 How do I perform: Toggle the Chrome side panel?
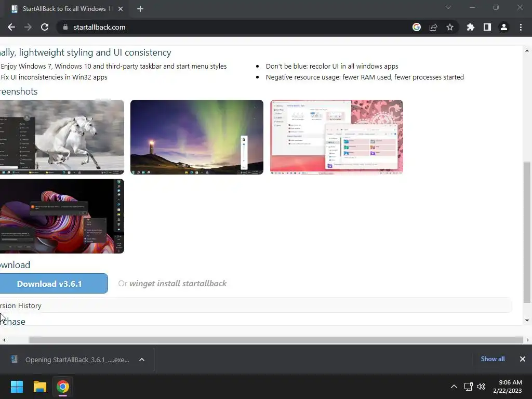pos(487,27)
